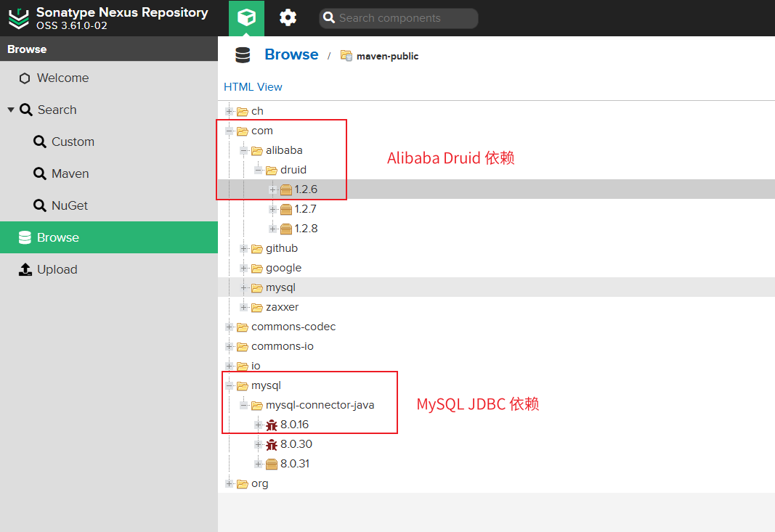This screenshot has width=775, height=532.
Task: Collapse the com folder node
Action: pyautogui.click(x=230, y=131)
